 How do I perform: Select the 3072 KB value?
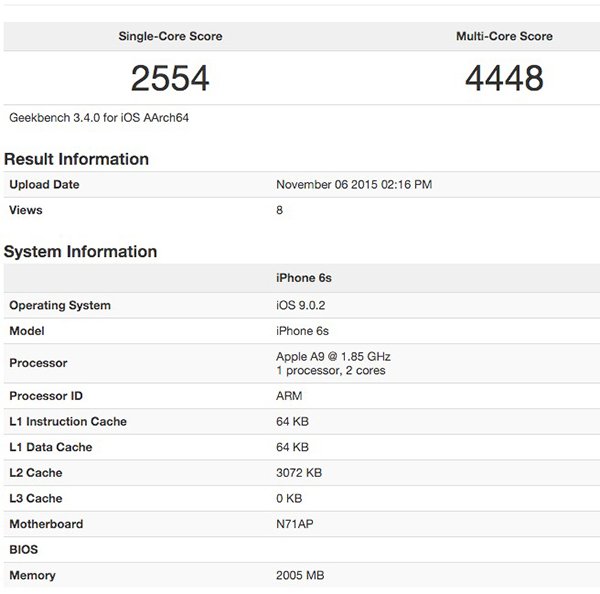pos(299,473)
